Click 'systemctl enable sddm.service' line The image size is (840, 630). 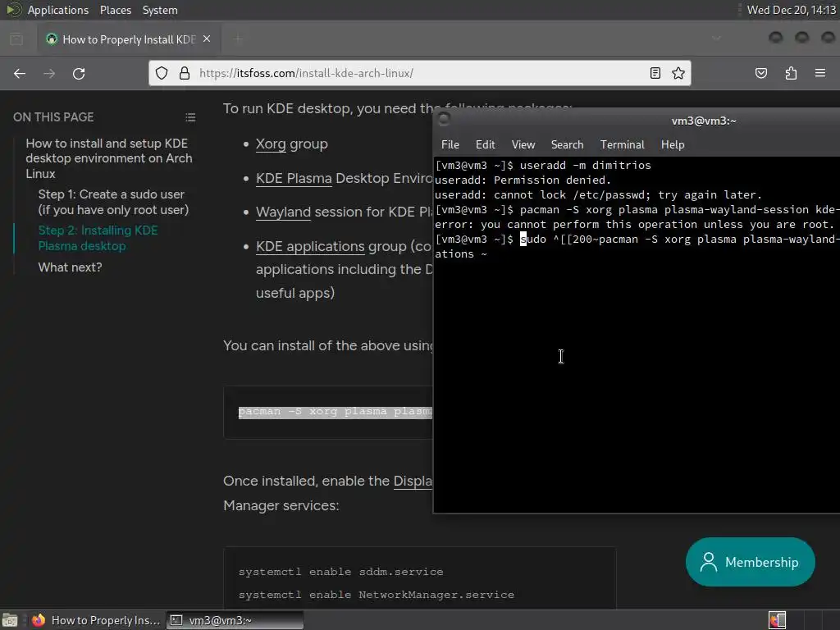tap(340, 572)
